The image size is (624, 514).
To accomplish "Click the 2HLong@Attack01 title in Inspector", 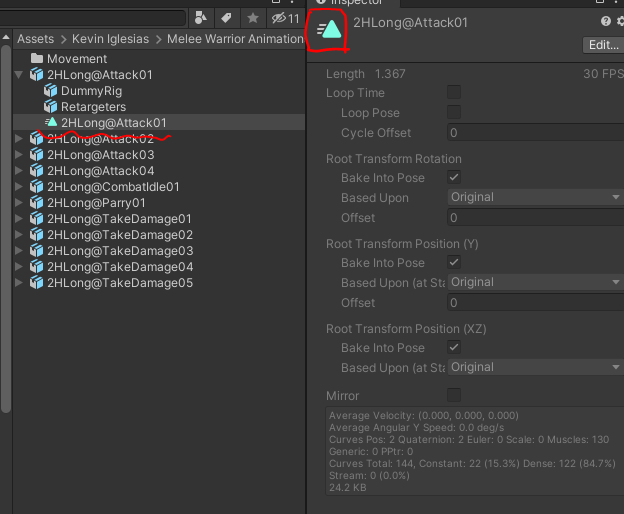I will pos(410,23).
